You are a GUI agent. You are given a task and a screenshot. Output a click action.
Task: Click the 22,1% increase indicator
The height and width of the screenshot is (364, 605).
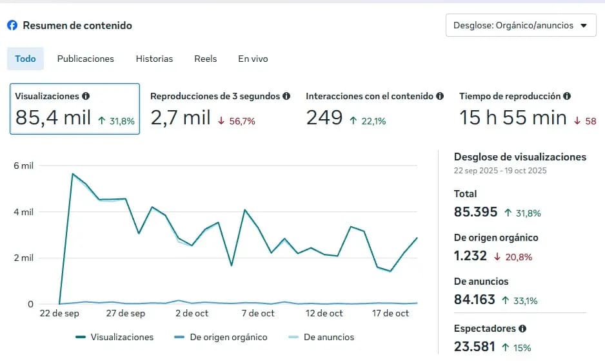(x=368, y=121)
